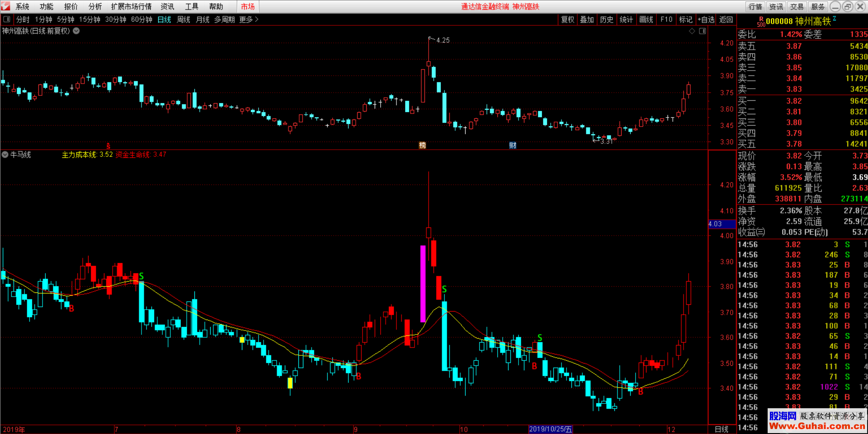
Task: Click the 主力成本线 3.52 indicator label
Action: click(x=87, y=155)
